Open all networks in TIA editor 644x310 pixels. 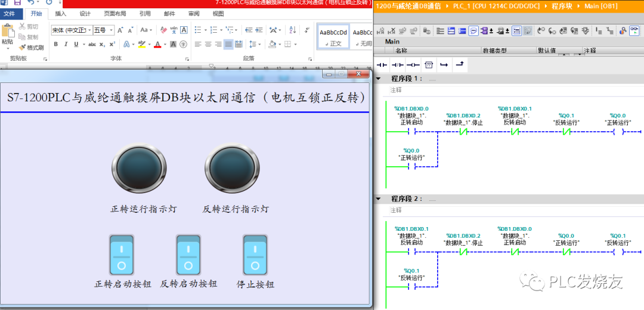[x=451, y=31]
